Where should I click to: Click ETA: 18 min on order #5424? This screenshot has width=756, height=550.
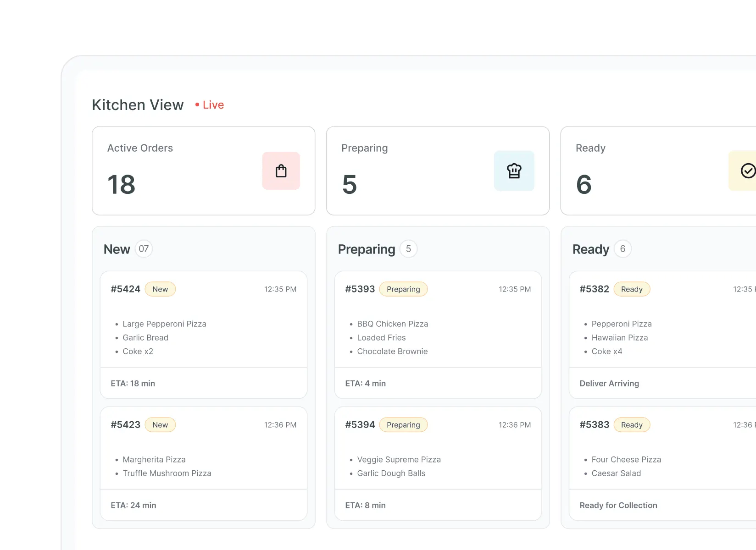(x=133, y=384)
